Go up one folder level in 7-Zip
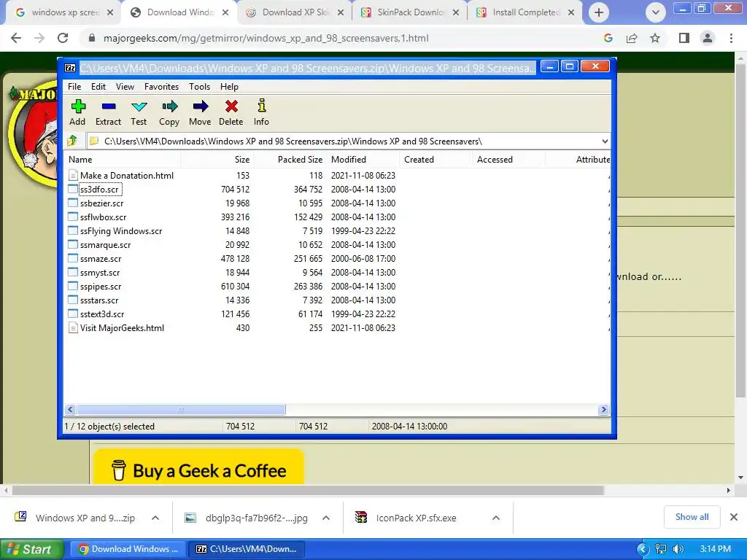 pyautogui.click(x=72, y=141)
